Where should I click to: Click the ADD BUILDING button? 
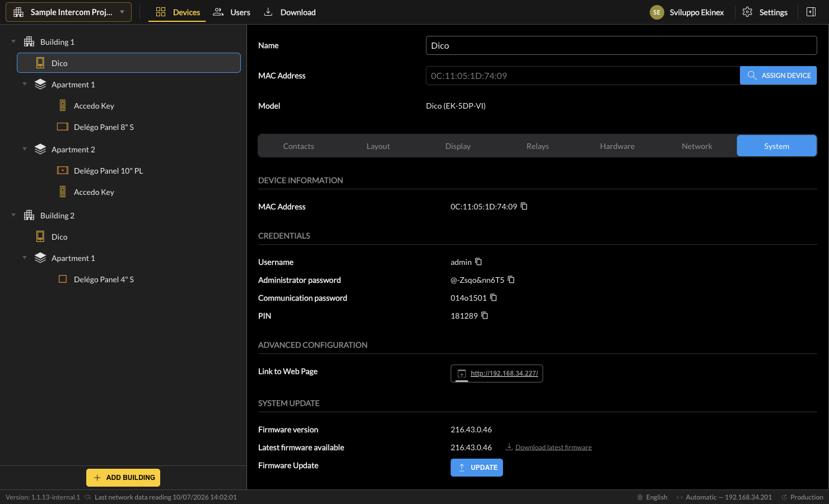point(123,477)
